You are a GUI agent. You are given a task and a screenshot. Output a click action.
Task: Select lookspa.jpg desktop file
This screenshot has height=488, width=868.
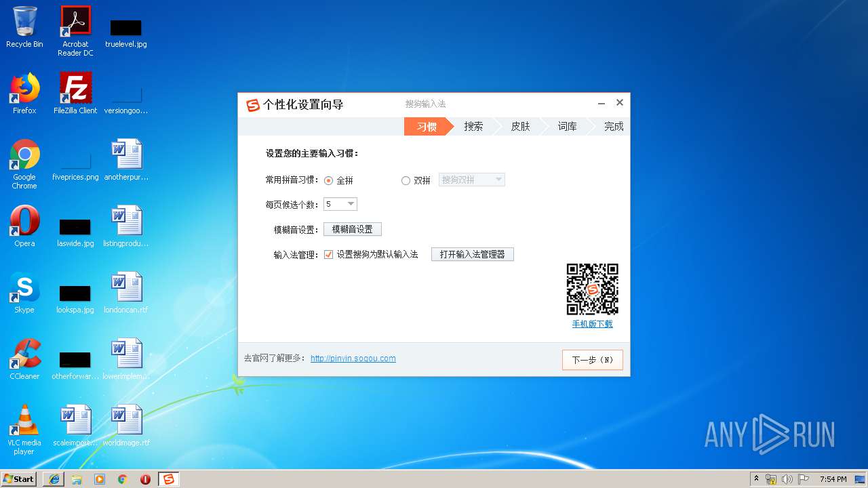75,299
